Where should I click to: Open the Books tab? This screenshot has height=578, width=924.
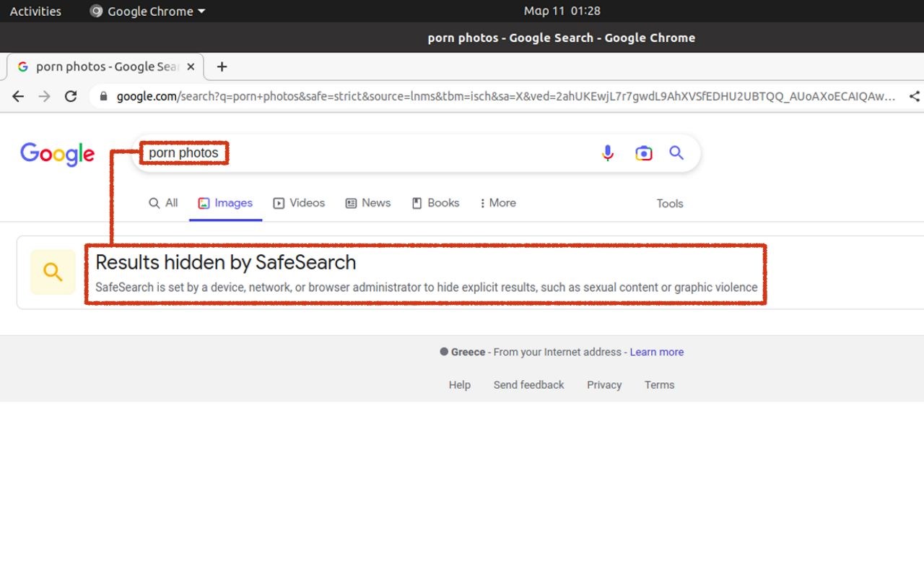click(435, 203)
